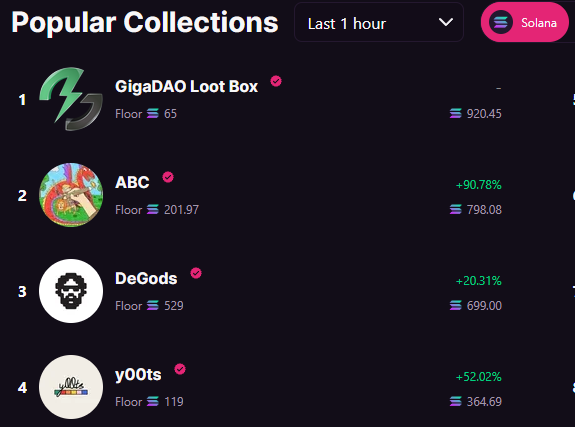
Task: Click the ABC dragon collection avatar
Action: click(x=71, y=195)
